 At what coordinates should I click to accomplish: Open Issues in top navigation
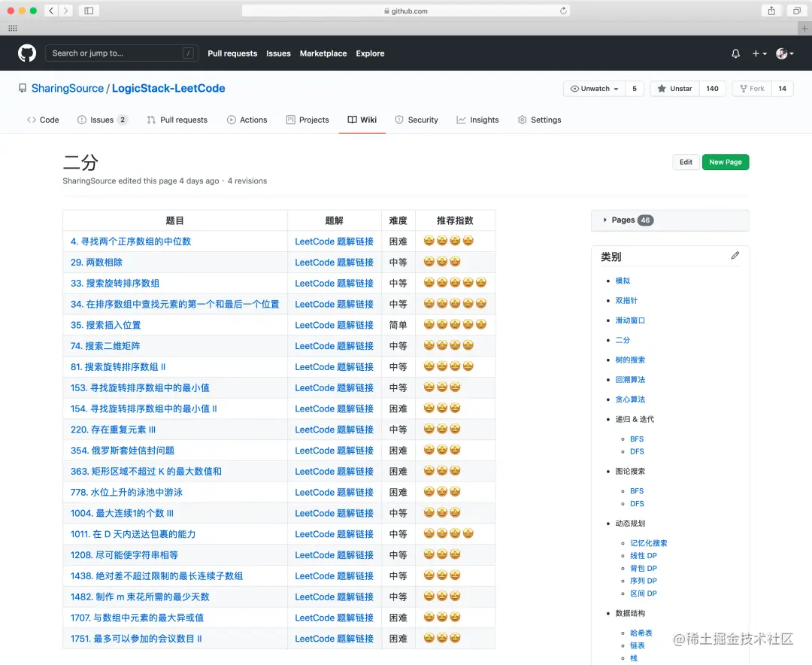coord(279,53)
